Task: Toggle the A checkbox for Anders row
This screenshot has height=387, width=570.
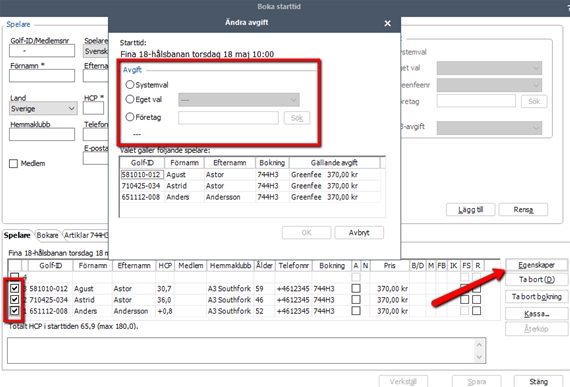Action: click(356, 311)
